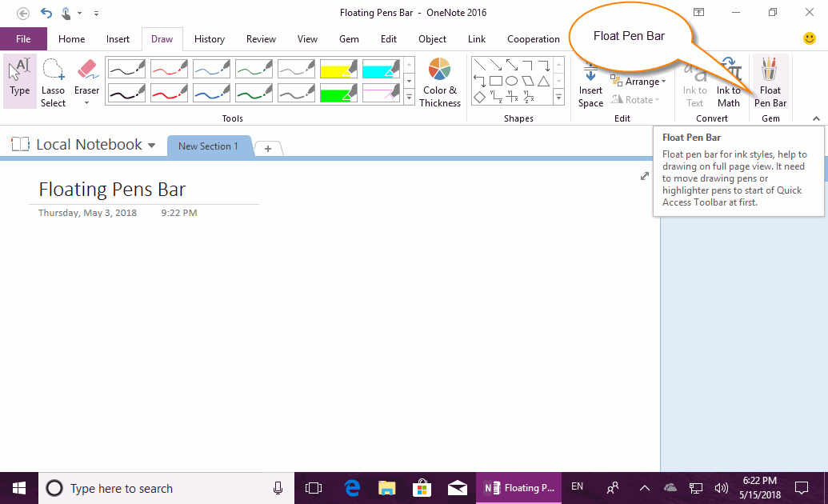Open the Local Notebook dropdown
Viewport: 828px width, 504px height.
pos(151,146)
